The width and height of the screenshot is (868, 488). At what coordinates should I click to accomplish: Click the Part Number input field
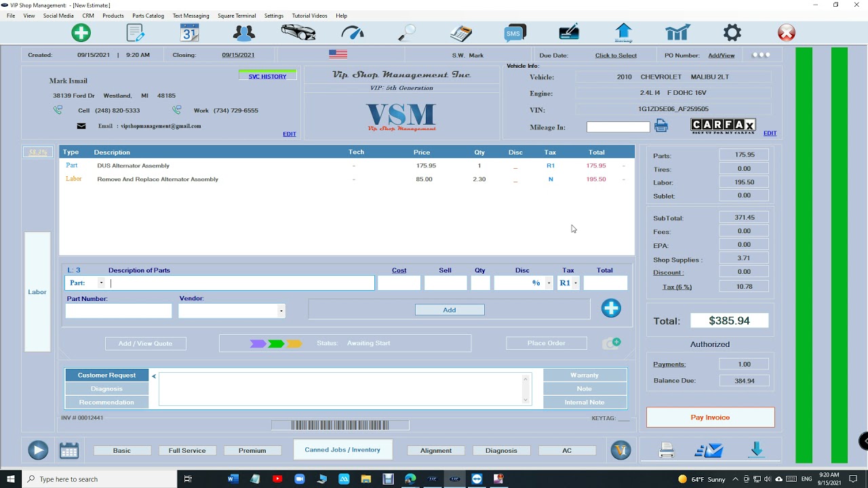[x=119, y=311]
